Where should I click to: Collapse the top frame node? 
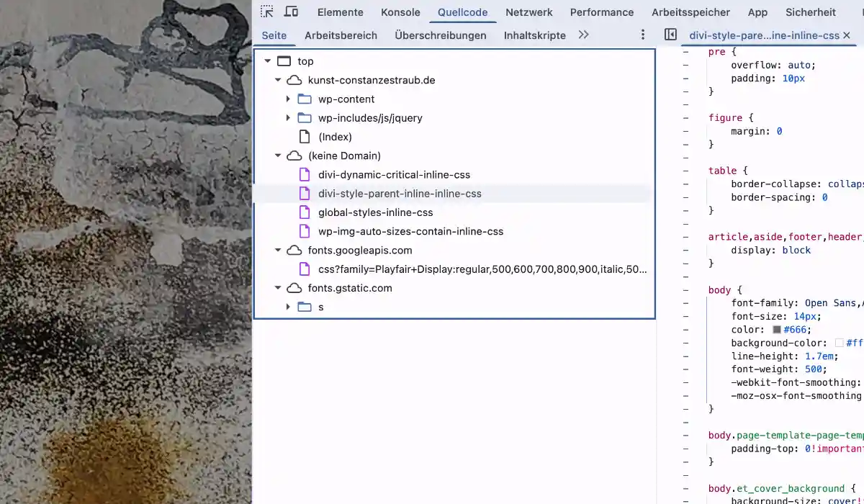pos(267,61)
